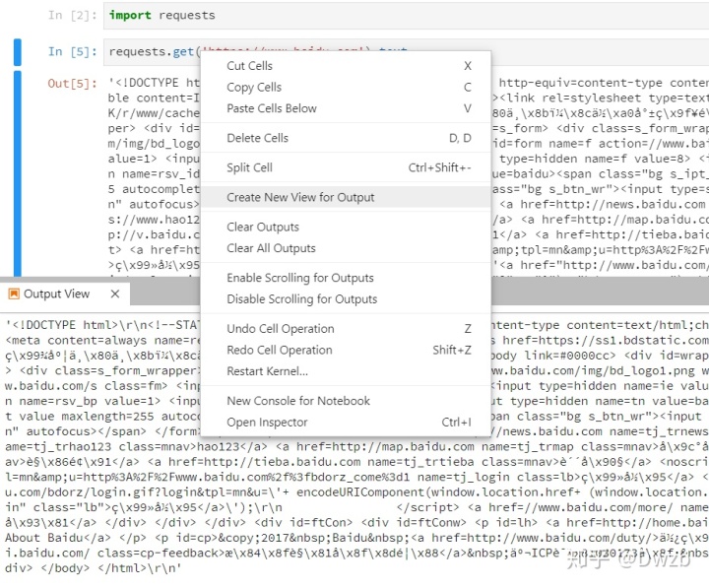This screenshot has width=709, height=588.
Task: Choose Copy Cells menu entry
Action: 346,88
